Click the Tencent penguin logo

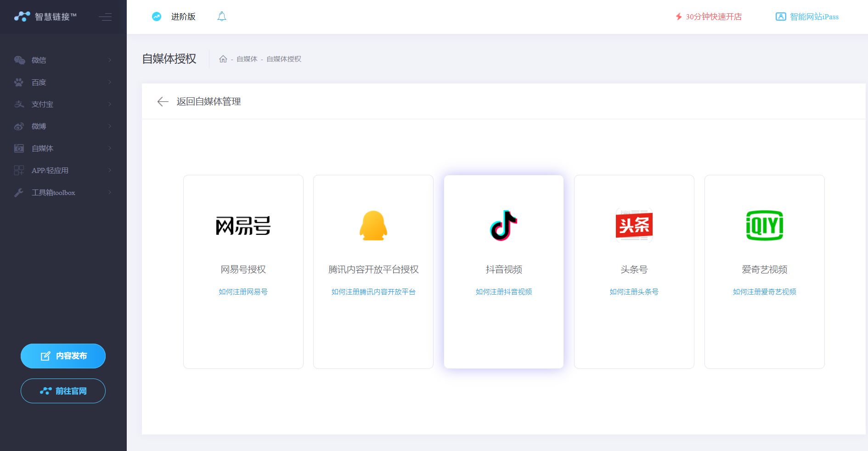click(373, 226)
